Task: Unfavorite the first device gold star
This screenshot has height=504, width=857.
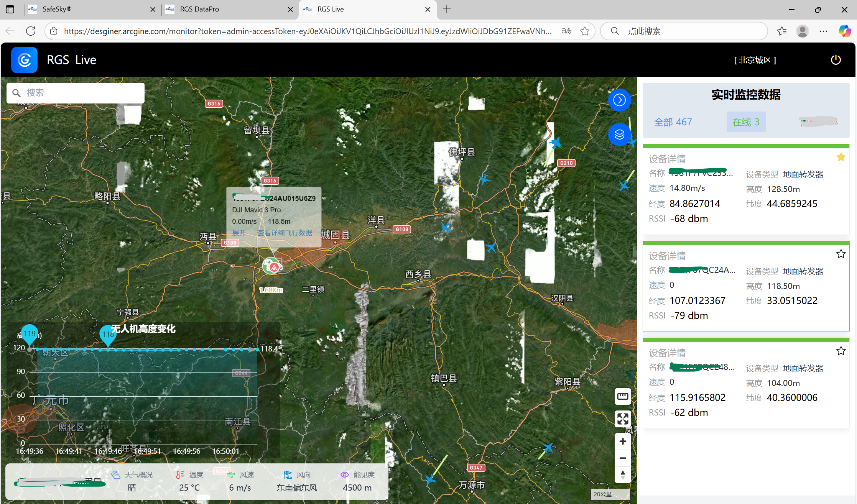Action: point(841,157)
